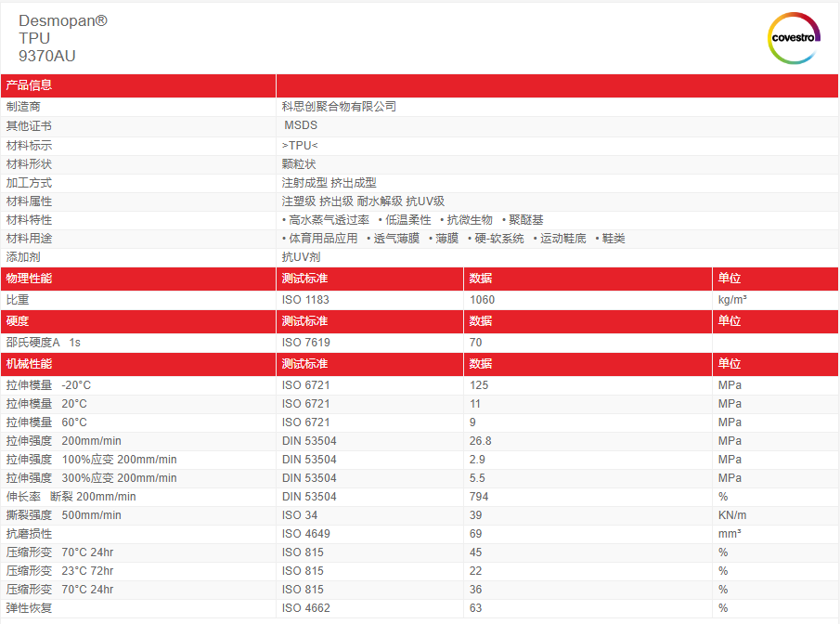Click the 压缩形变 23°C 72hr row label
This screenshot has height=624, width=840.
[59, 571]
